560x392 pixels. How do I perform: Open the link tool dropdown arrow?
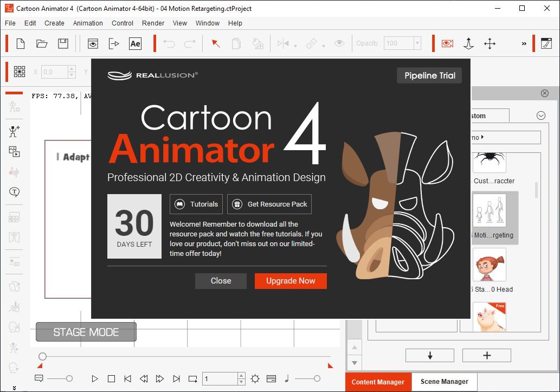point(324,46)
